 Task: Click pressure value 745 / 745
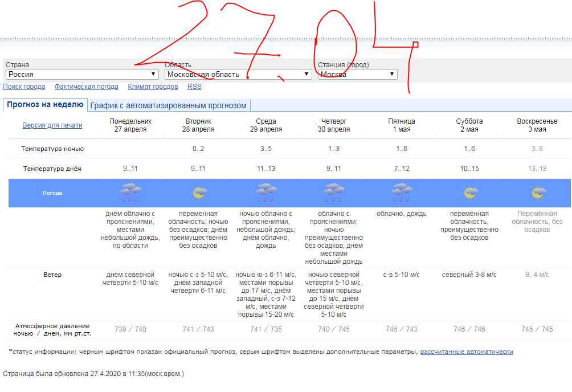[537, 329]
